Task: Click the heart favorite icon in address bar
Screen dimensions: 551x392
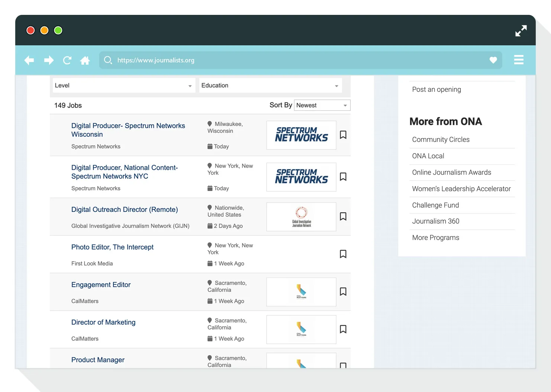Action: click(x=493, y=60)
